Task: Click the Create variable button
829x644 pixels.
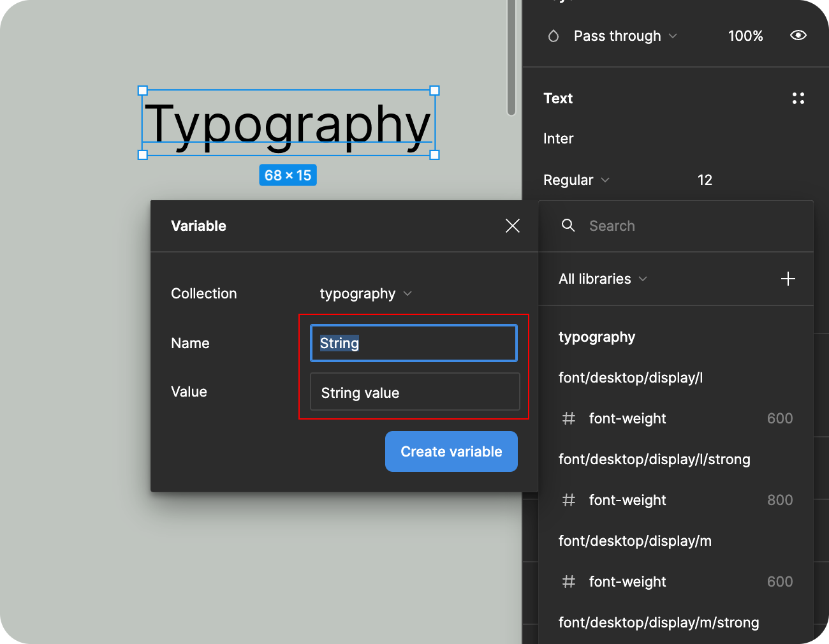Action: point(451,451)
